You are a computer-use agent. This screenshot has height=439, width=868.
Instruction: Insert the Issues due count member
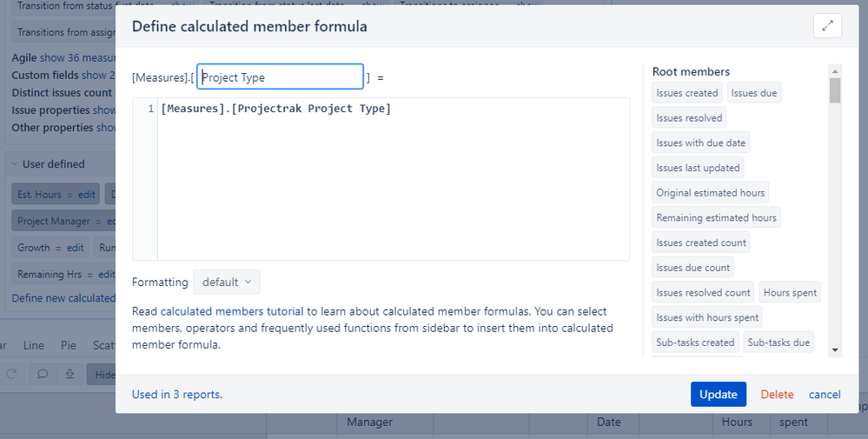click(693, 268)
